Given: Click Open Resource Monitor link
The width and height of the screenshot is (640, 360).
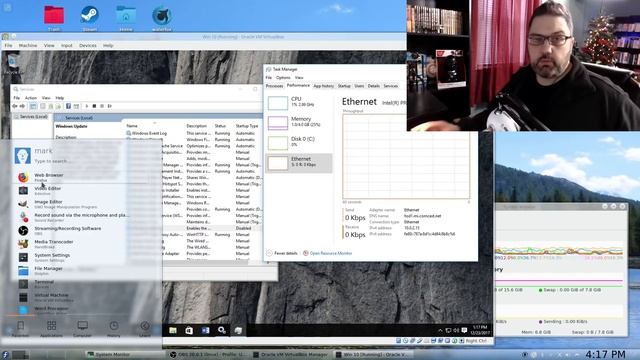Looking at the screenshot, I should (x=327, y=253).
